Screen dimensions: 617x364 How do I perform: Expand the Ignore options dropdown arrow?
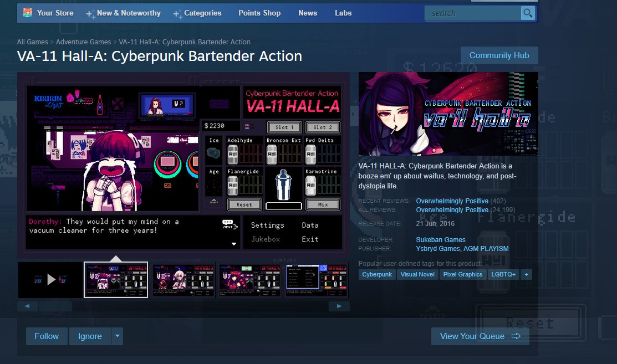tap(118, 336)
